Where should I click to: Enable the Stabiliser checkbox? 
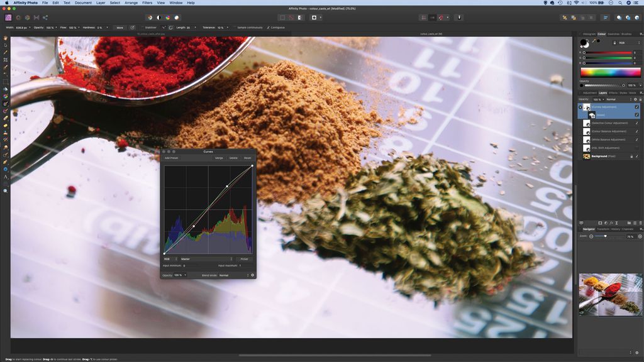point(143,27)
